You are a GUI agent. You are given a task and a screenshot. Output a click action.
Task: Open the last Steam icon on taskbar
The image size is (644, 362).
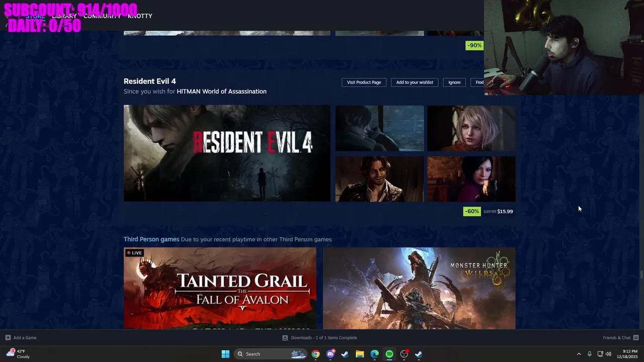click(x=419, y=354)
